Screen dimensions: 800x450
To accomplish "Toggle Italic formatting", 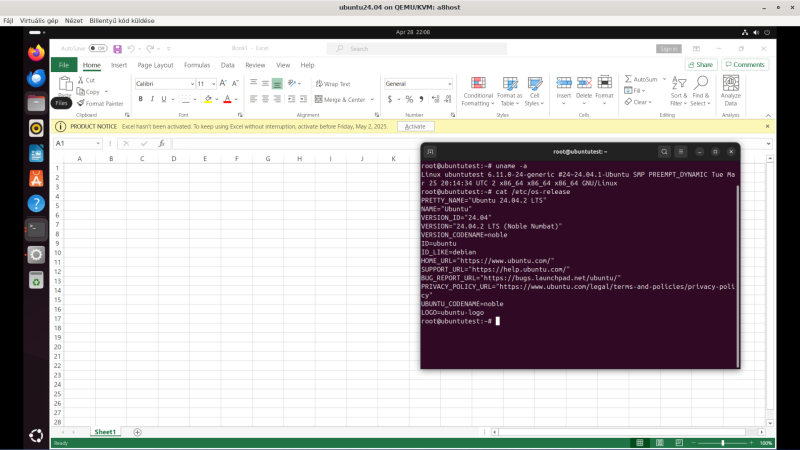I will [x=152, y=99].
